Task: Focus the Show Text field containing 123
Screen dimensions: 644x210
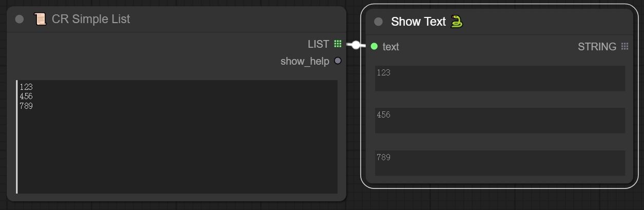Action: [500, 78]
